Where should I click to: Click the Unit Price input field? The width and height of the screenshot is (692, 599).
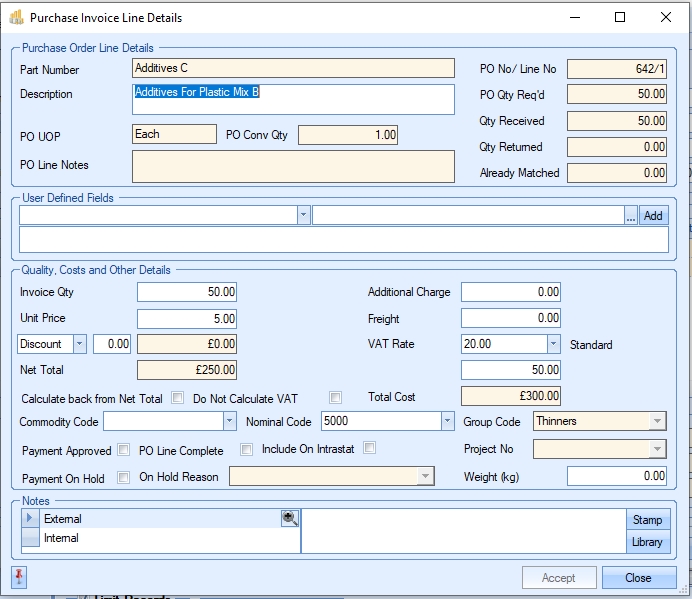click(187, 319)
